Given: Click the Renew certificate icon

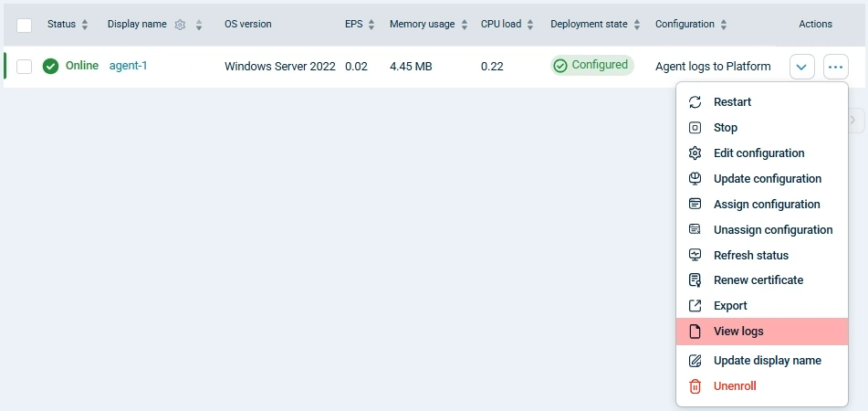Looking at the screenshot, I should [x=695, y=280].
